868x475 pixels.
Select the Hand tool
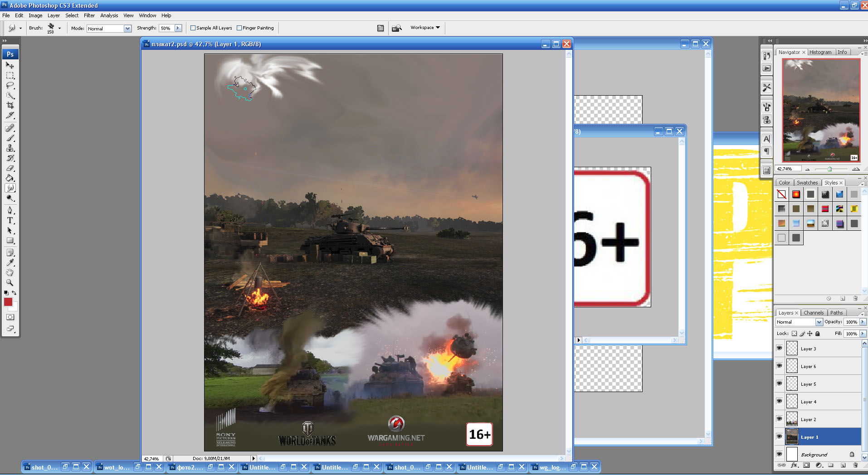point(10,272)
